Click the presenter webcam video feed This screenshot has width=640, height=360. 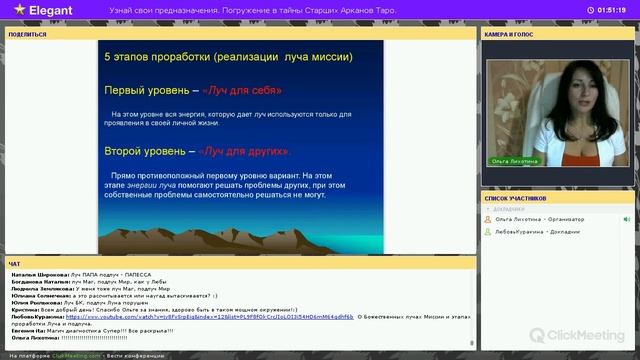pyautogui.click(x=558, y=113)
